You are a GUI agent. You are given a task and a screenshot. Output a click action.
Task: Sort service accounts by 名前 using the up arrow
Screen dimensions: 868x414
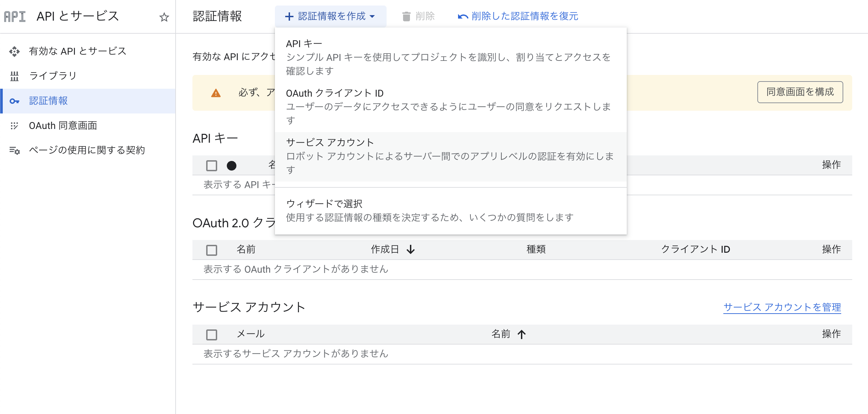point(522,334)
